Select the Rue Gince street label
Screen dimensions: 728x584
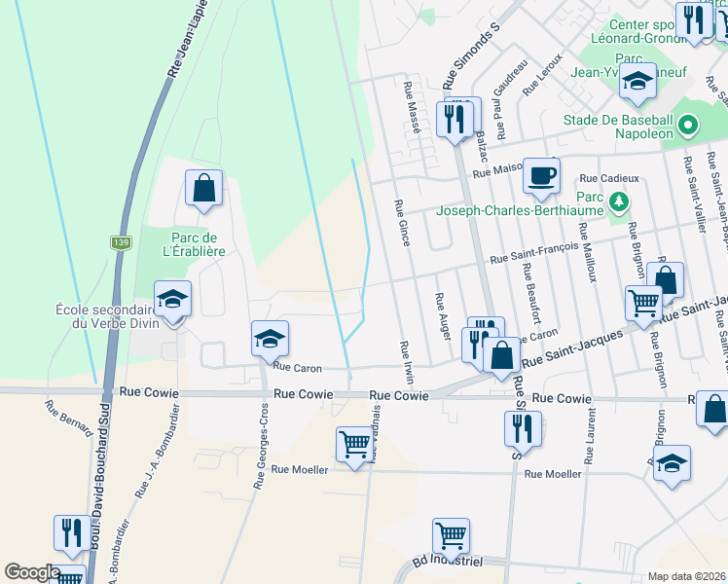tap(402, 223)
